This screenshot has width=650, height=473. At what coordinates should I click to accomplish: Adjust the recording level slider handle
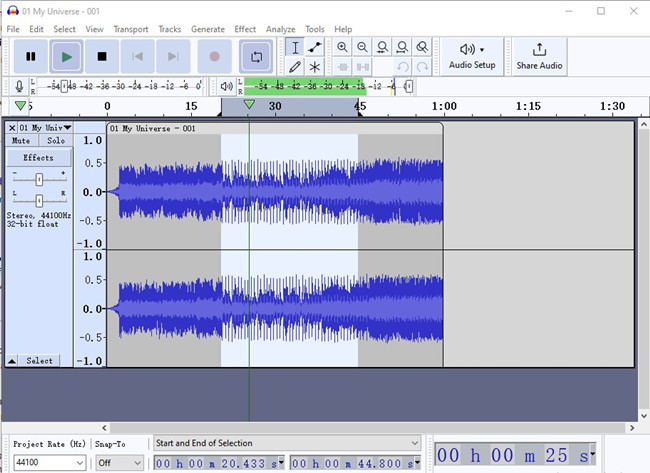(x=64, y=86)
